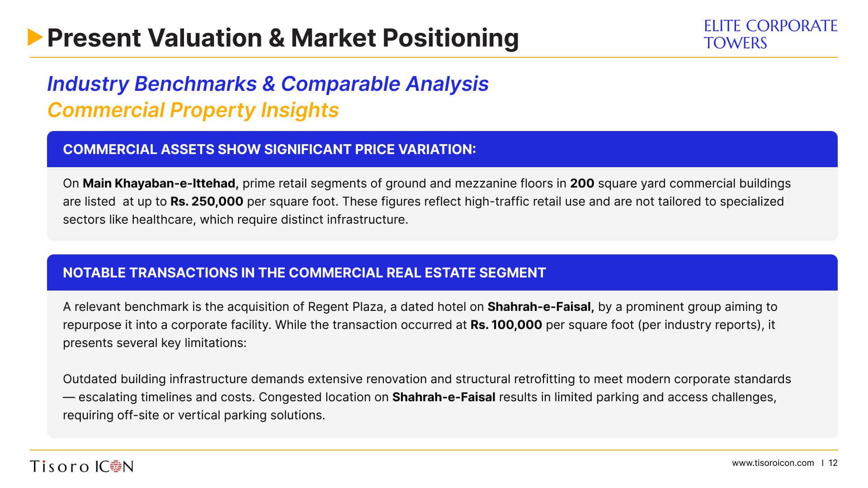The width and height of the screenshot is (868, 488).
Task: Click the Elite Corporate Towers logo
Action: (x=770, y=34)
